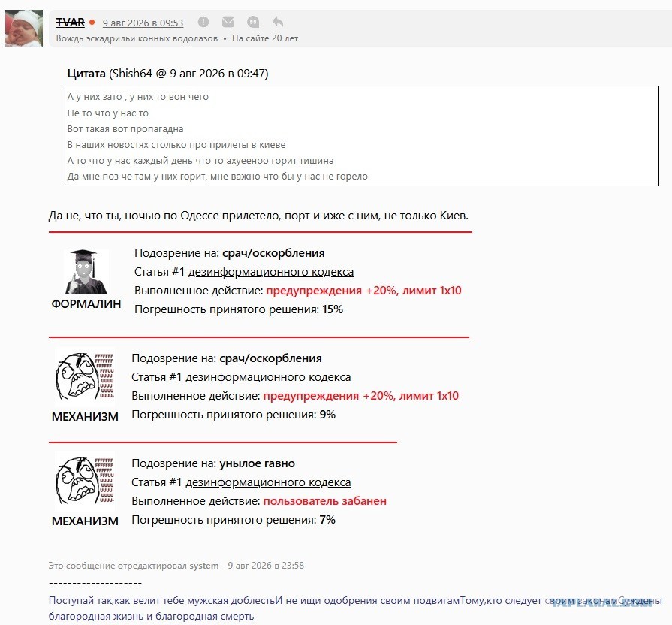Open the TVAR username profile link
Viewport: 672px width, 625px height.
[71, 23]
